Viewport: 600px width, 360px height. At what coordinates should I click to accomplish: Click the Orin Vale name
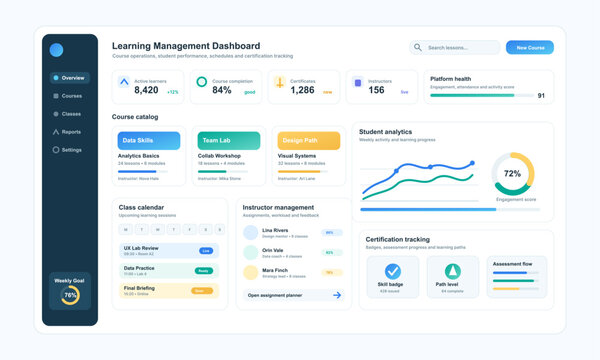click(272, 250)
